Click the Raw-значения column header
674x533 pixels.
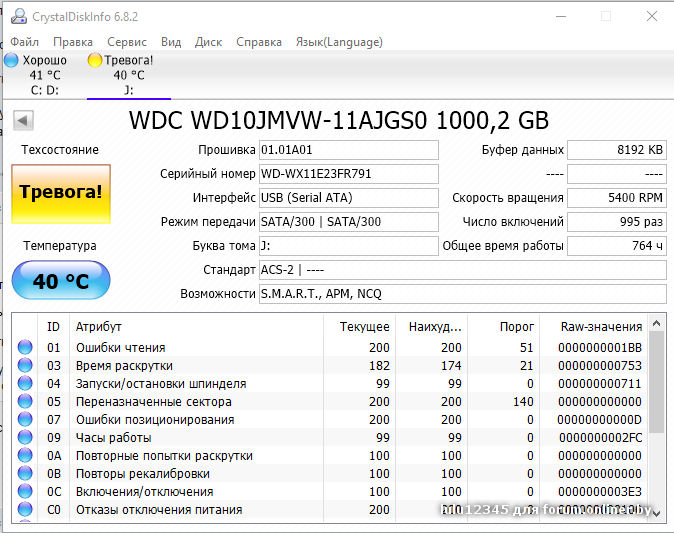[x=594, y=327]
